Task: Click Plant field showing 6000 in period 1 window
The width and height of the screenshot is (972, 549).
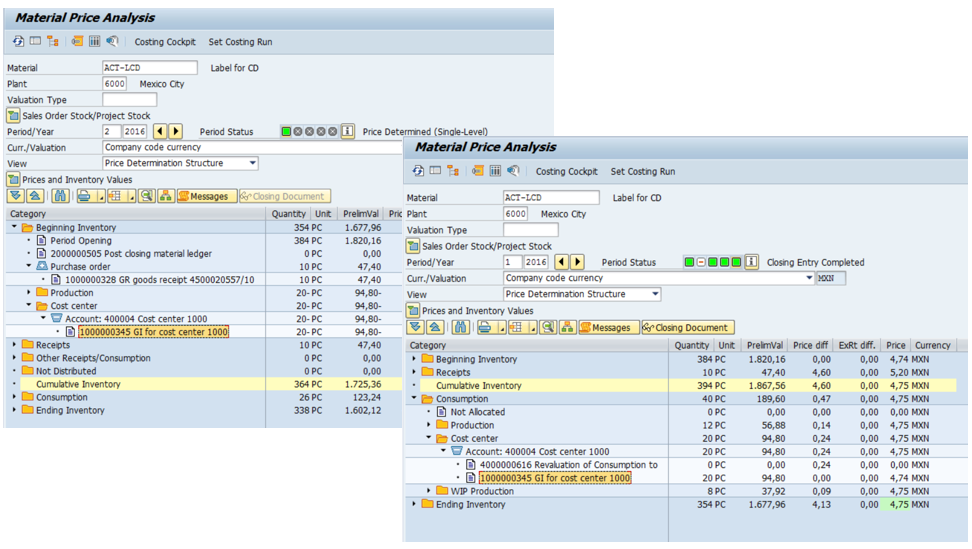Action: point(515,214)
